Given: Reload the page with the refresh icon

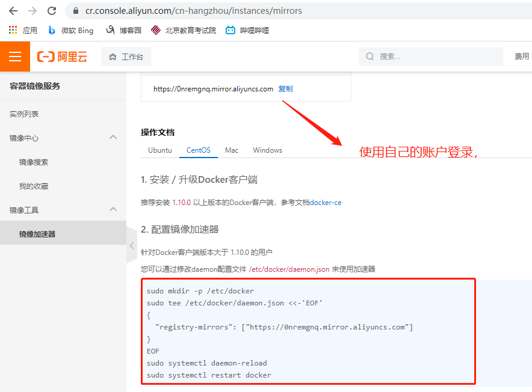Looking at the screenshot, I should 52,11.
